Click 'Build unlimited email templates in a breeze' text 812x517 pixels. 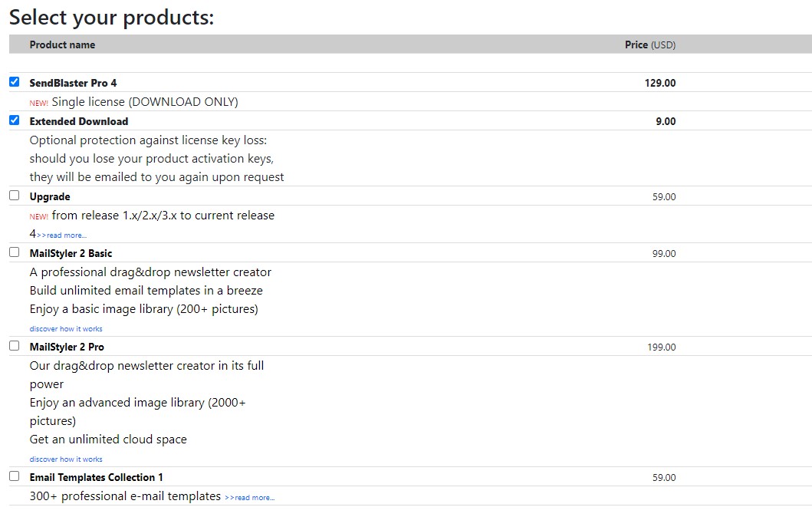[146, 291]
